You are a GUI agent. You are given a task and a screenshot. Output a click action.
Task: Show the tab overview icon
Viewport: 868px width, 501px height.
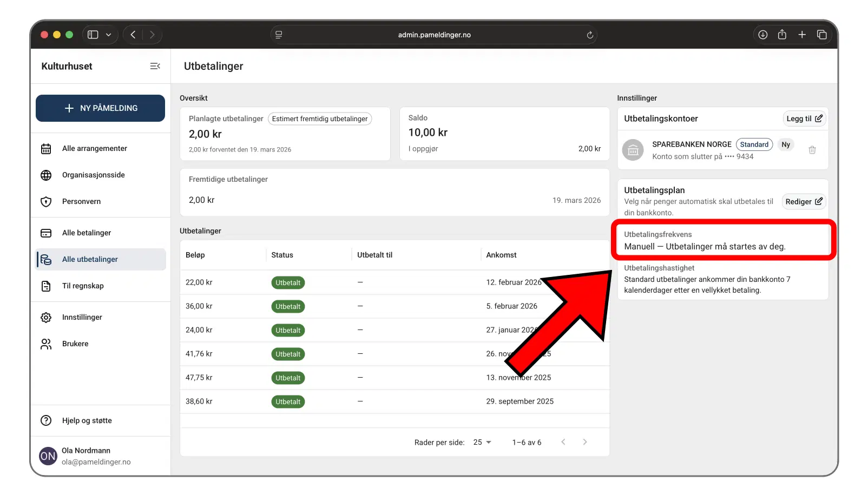(x=821, y=35)
